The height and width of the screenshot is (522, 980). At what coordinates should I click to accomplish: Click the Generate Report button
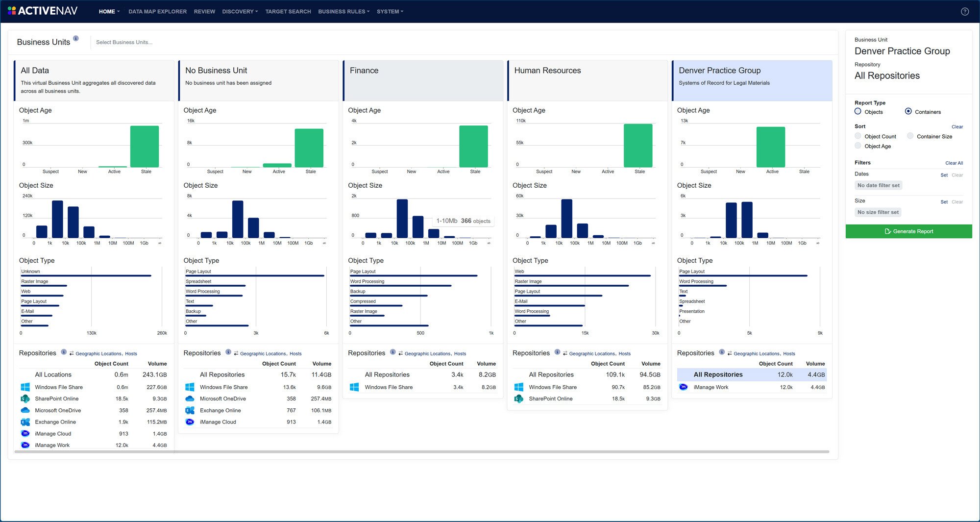(x=909, y=231)
